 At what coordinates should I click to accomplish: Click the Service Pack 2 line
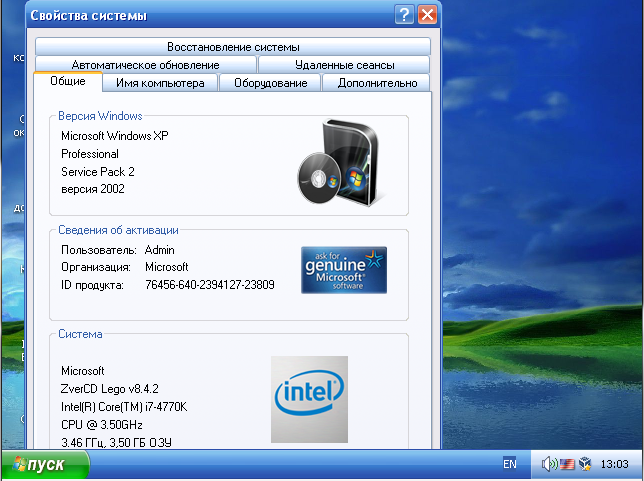click(x=98, y=172)
